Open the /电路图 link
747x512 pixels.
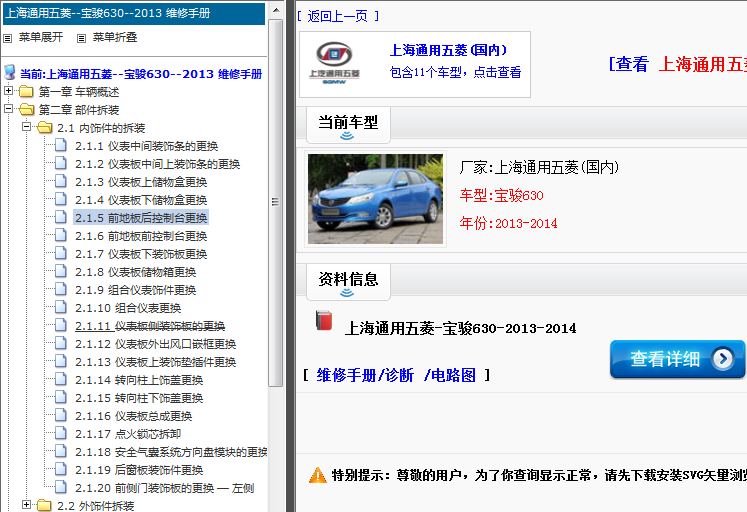pos(450,375)
